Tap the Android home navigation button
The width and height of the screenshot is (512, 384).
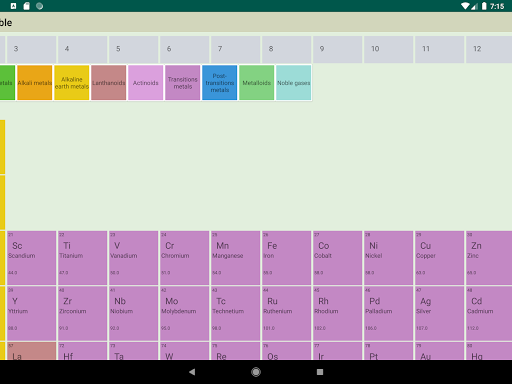[256, 372]
